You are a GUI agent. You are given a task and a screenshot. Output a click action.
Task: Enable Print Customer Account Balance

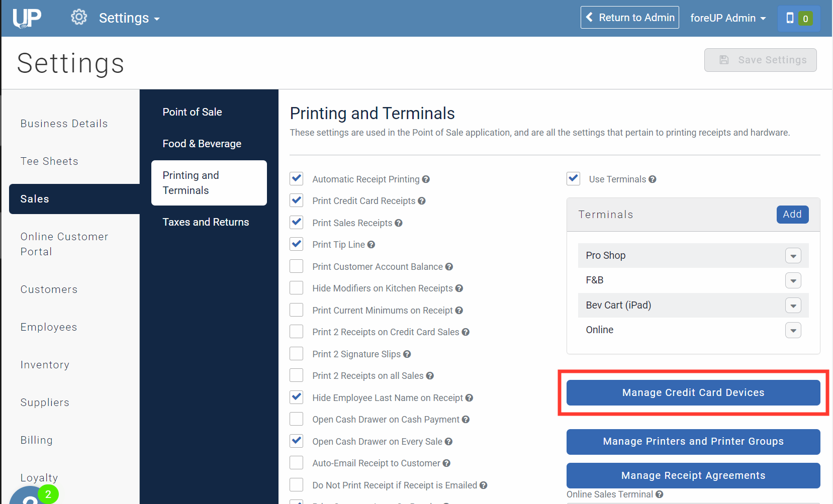click(296, 266)
